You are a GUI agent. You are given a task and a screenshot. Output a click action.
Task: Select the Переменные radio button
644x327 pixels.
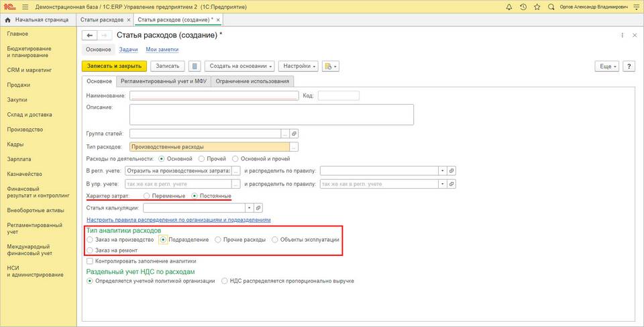click(x=148, y=195)
